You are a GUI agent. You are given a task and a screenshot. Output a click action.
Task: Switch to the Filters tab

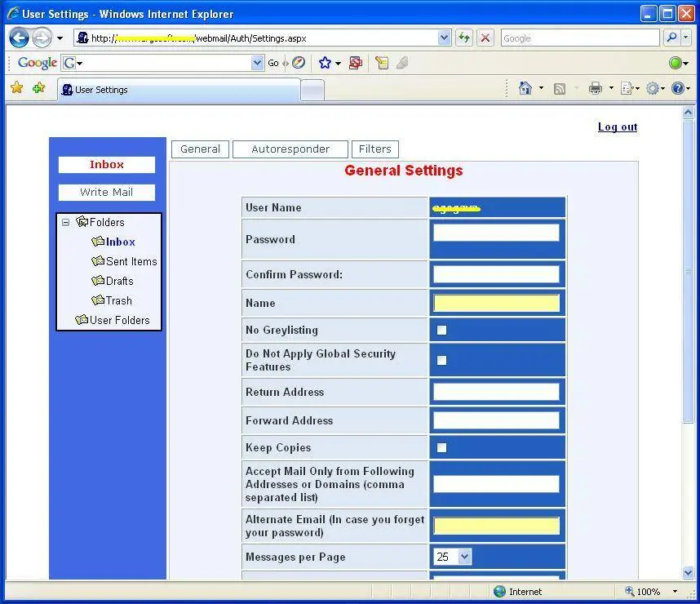[x=375, y=149]
